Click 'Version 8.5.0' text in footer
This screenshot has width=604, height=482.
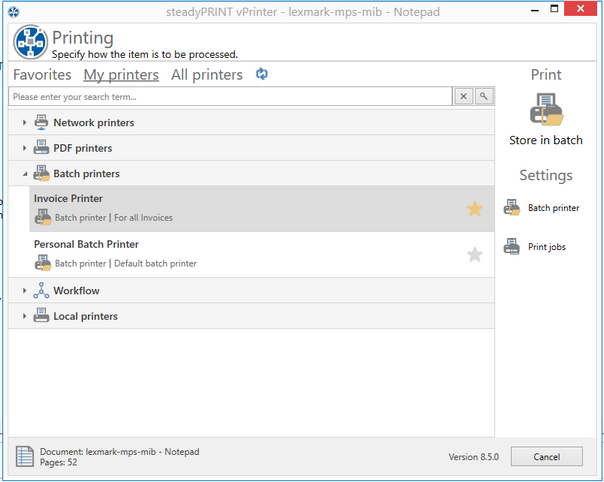click(473, 457)
